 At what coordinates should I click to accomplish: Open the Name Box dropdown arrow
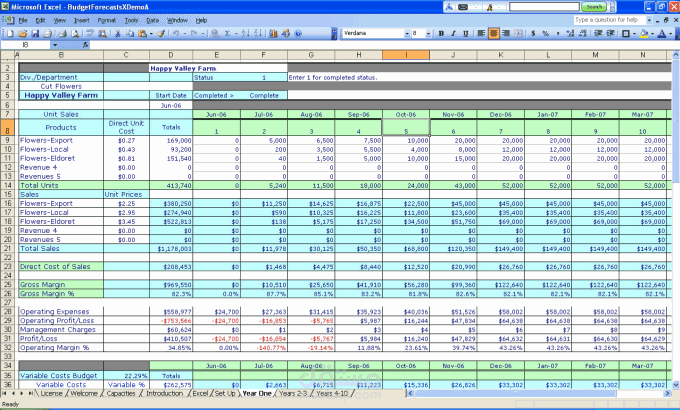(x=55, y=45)
